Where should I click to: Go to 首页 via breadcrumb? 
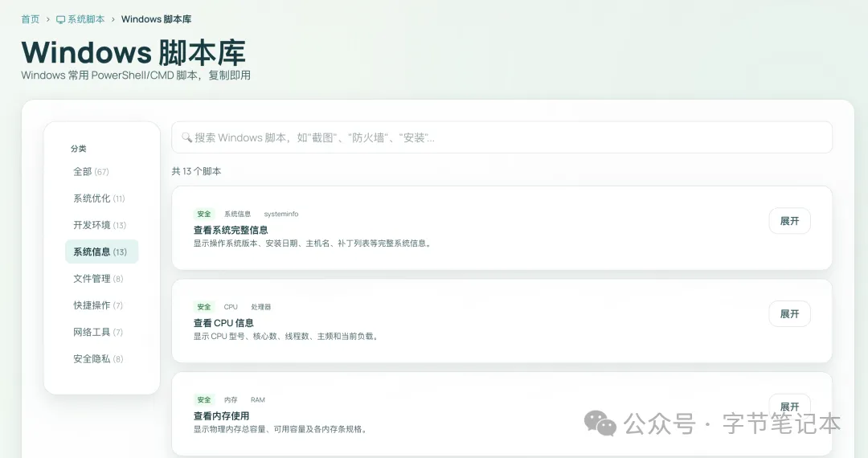[x=31, y=19]
